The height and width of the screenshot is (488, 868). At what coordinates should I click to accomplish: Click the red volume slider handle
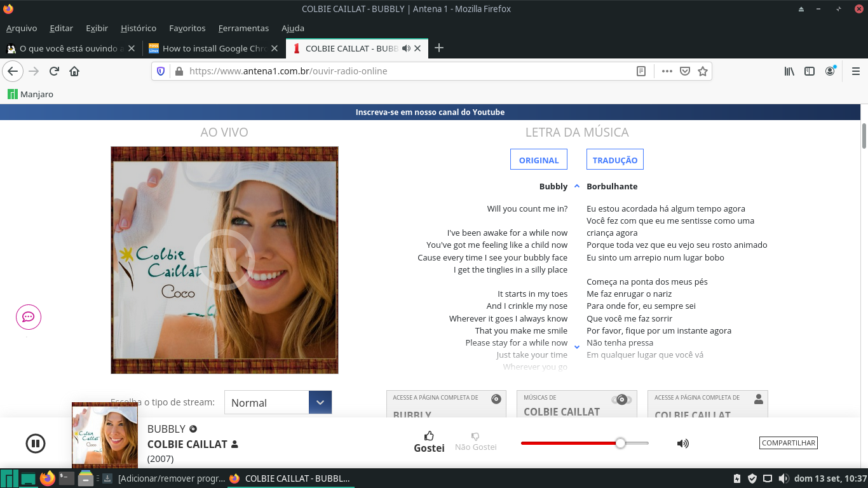point(620,443)
